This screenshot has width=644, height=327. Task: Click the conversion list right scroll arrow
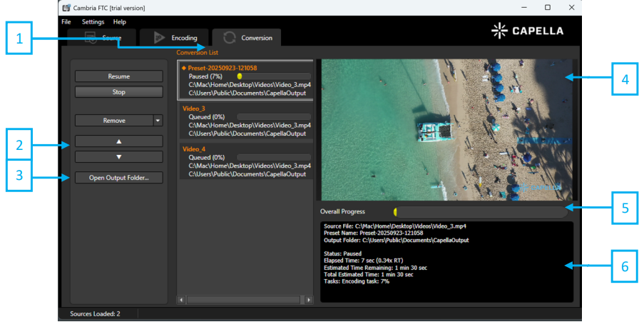(309, 300)
